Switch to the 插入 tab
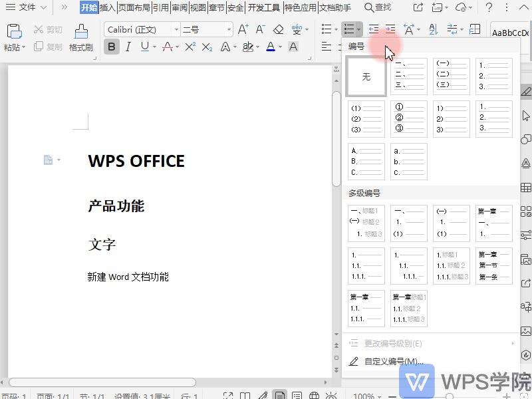Image resolution: width=532 pixels, height=399 pixels. point(108,7)
